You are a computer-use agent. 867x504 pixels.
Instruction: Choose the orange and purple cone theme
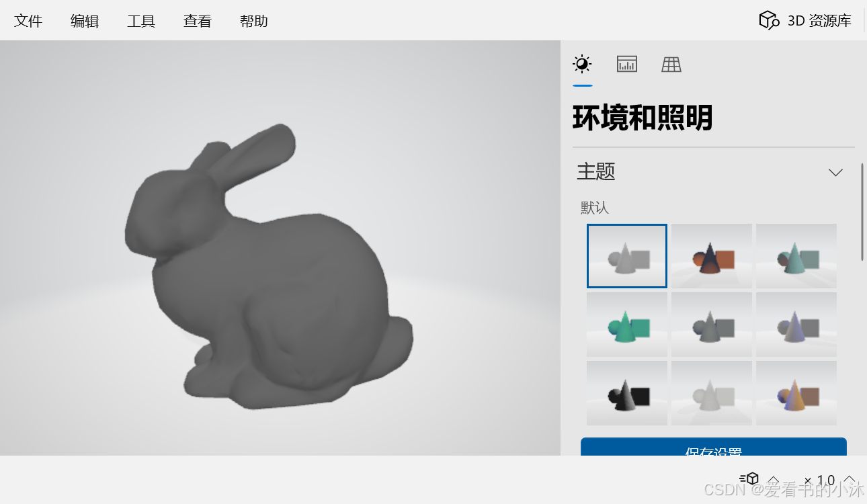pyautogui.click(x=796, y=393)
